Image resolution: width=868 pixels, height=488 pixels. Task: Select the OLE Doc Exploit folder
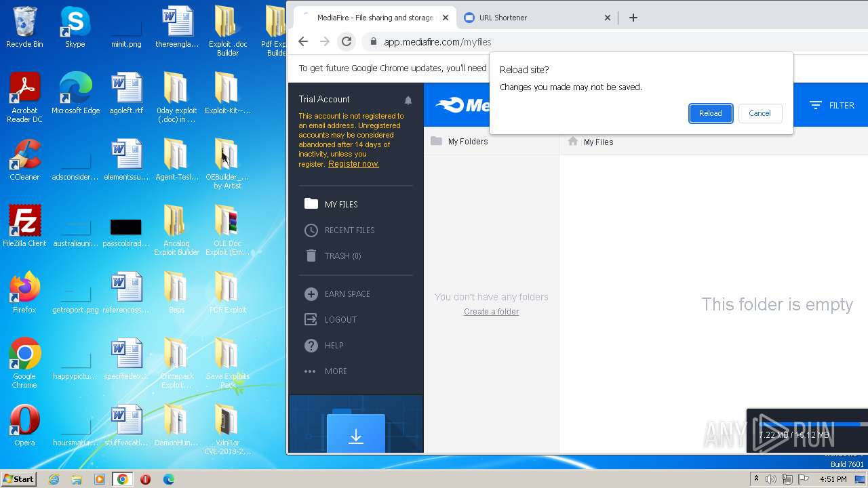(228, 230)
